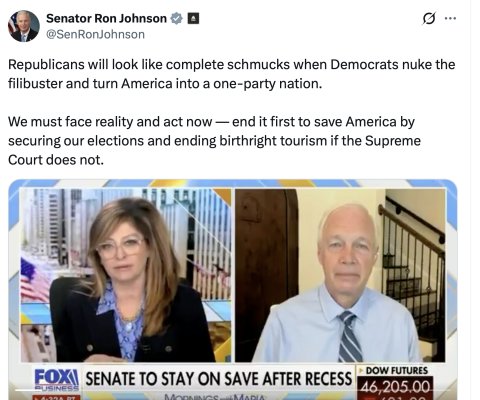The image size is (480, 400).
Task: Click the red timestamp box under Fox logo
Action: coord(57,397)
